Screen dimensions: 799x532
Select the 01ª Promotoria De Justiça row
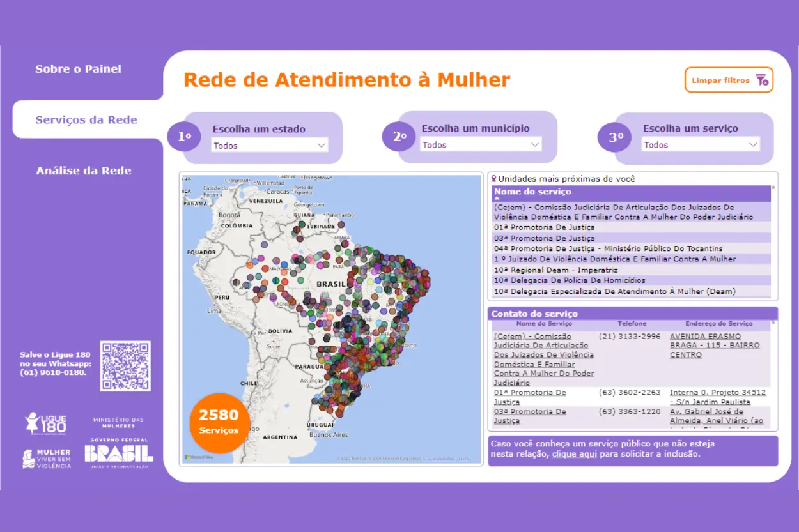[x=632, y=227]
